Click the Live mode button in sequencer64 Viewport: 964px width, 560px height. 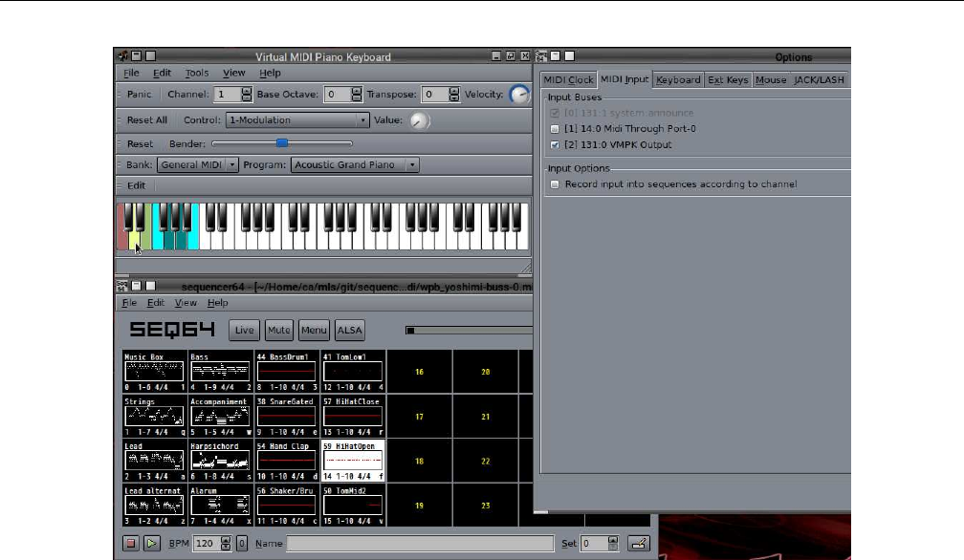click(244, 331)
